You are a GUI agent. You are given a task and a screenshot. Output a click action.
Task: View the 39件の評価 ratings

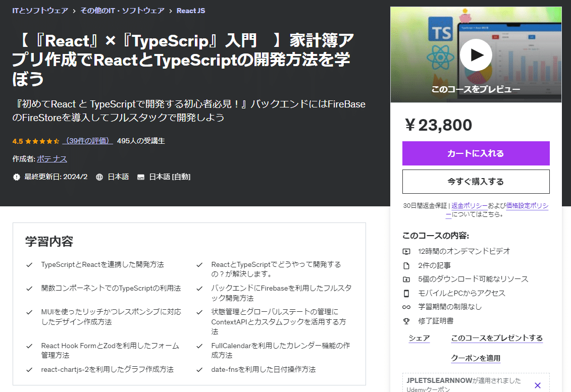coord(87,141)
